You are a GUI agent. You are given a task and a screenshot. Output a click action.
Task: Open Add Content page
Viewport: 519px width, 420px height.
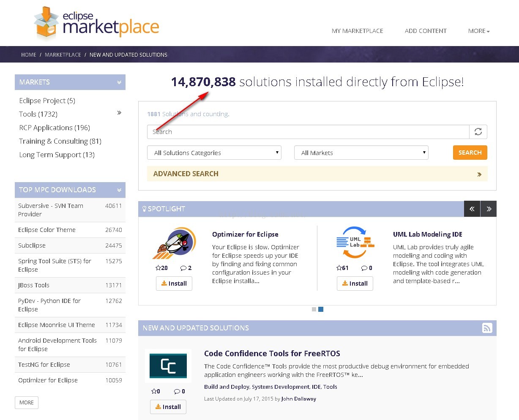426,31
